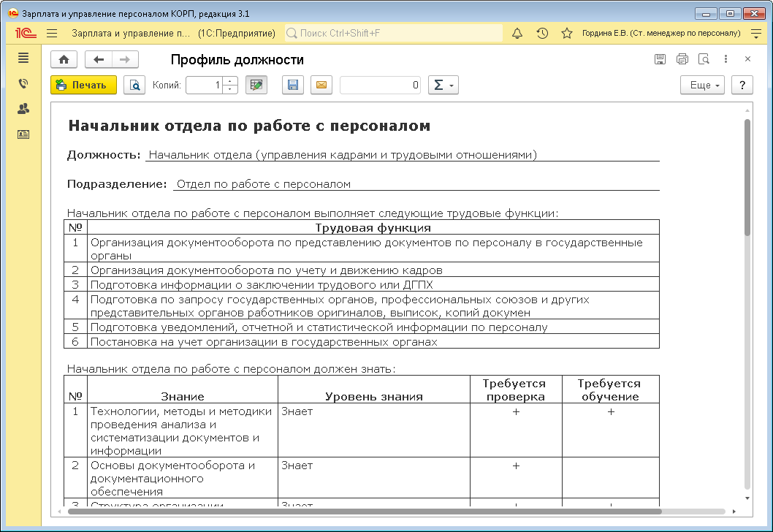Click the notifications bell icon
773x532 pixels.
click(x=517, y=33)
